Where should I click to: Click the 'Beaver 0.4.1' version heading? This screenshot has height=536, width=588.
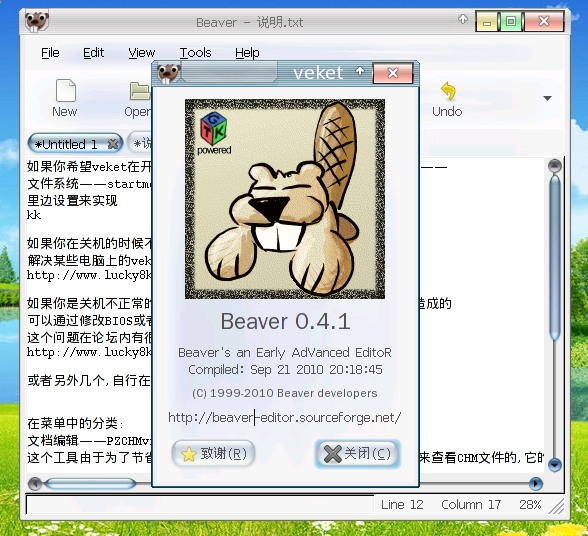[285, 321]
